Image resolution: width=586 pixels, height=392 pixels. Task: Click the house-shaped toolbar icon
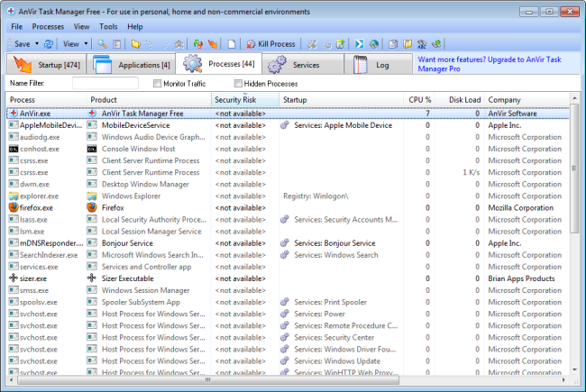point(179,44)
